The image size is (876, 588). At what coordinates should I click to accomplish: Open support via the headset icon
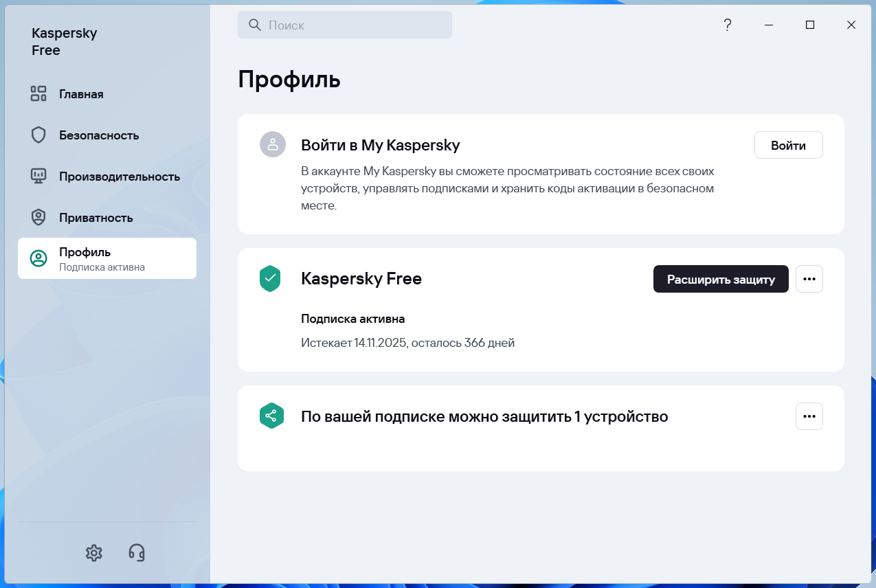137,552
